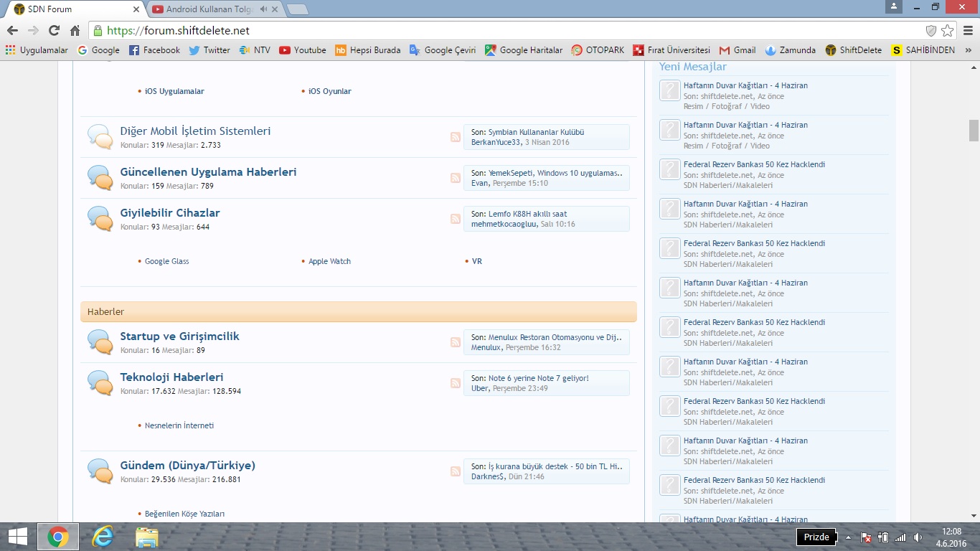Click the page's vertical scrollbar thumb

pos(974,130)
